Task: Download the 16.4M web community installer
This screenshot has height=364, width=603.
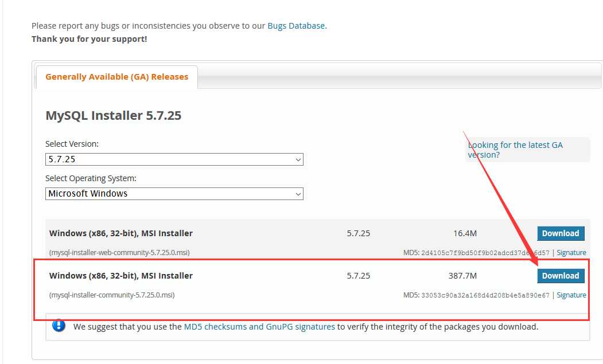Action: coord(561,233)
